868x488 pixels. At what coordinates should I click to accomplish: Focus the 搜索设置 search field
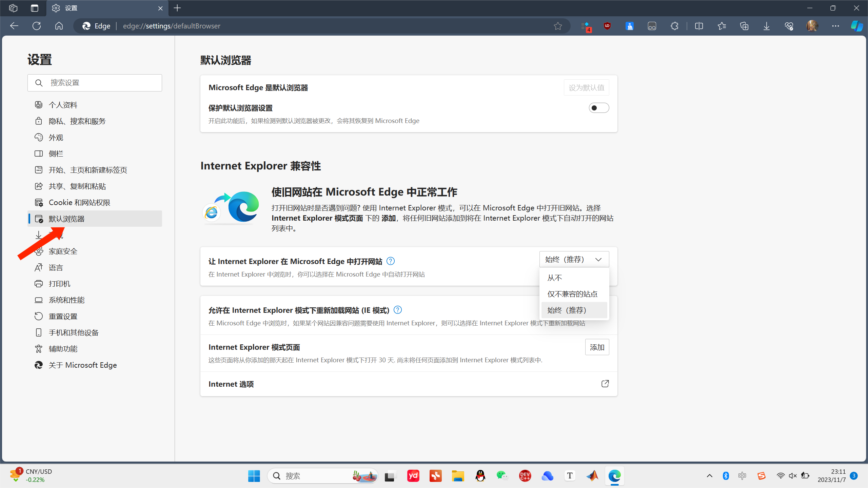pos(95,83)
